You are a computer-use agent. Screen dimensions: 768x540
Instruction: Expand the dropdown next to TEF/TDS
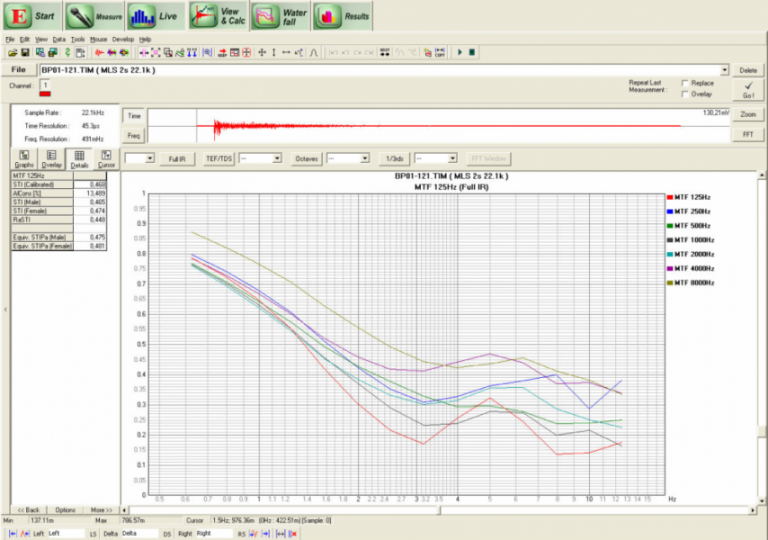coord(278,158)
